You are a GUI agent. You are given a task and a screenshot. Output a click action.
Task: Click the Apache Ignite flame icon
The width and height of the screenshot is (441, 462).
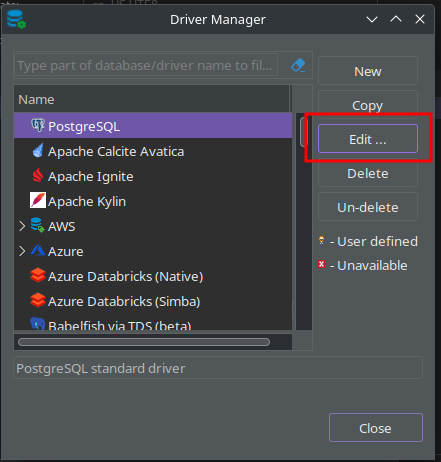click(x=38, y=175)
